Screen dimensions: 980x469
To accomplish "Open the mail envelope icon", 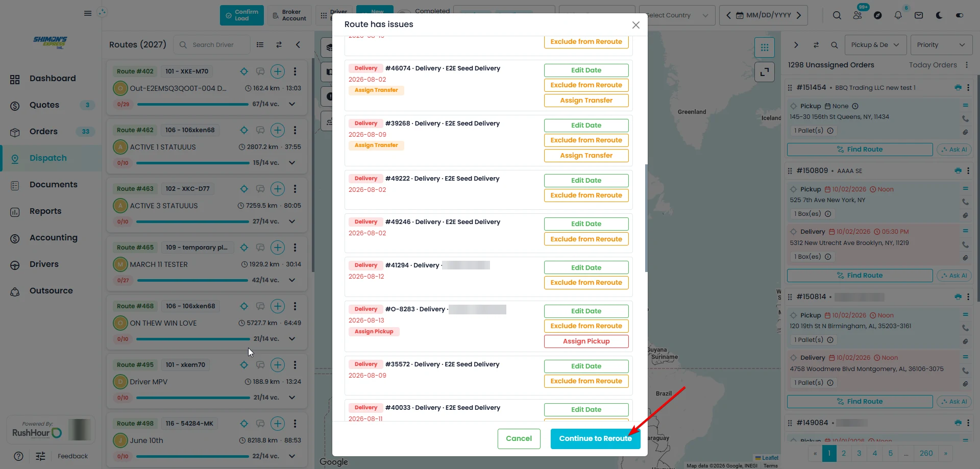I will point(919,15).
